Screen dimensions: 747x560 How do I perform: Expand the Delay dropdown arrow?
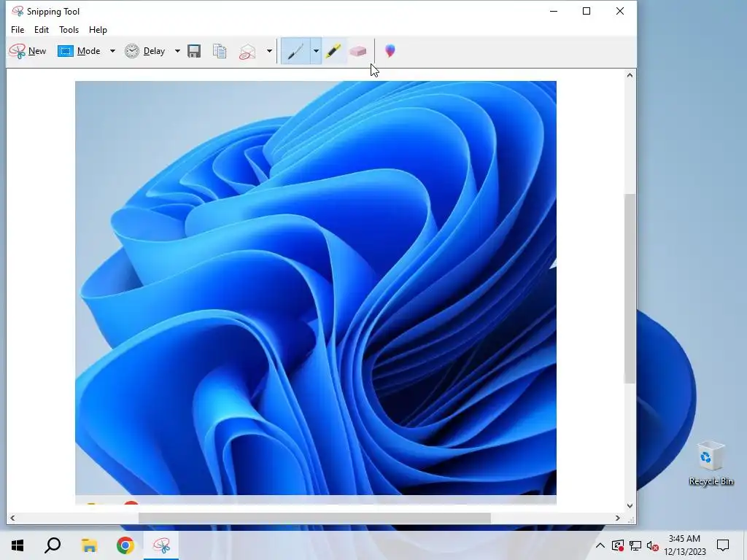177,51
